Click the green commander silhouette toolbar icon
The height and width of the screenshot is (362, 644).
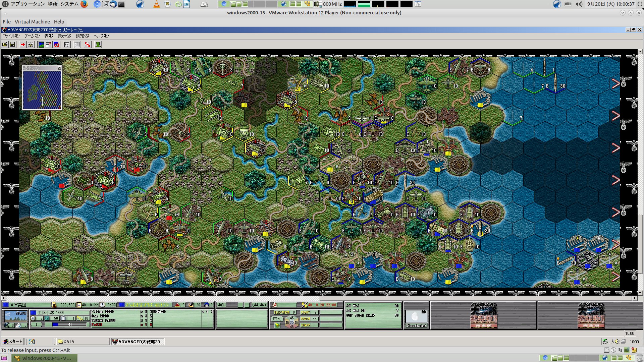pos(98,45)
